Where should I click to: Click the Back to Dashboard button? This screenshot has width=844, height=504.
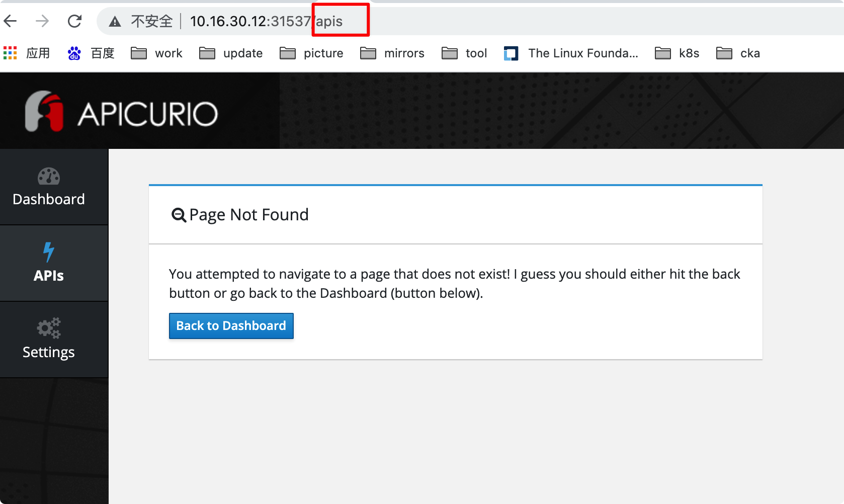(x=231, y=325)
